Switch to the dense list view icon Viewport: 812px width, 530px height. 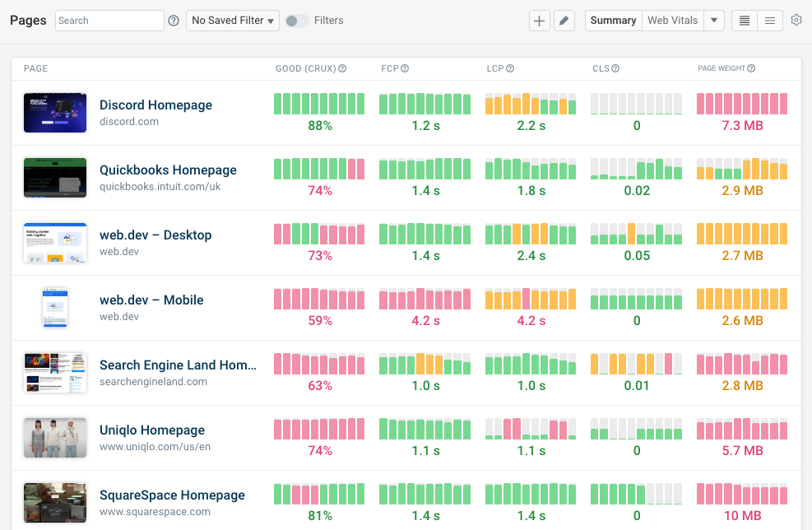pyautogui.click(x=744, y=20)
